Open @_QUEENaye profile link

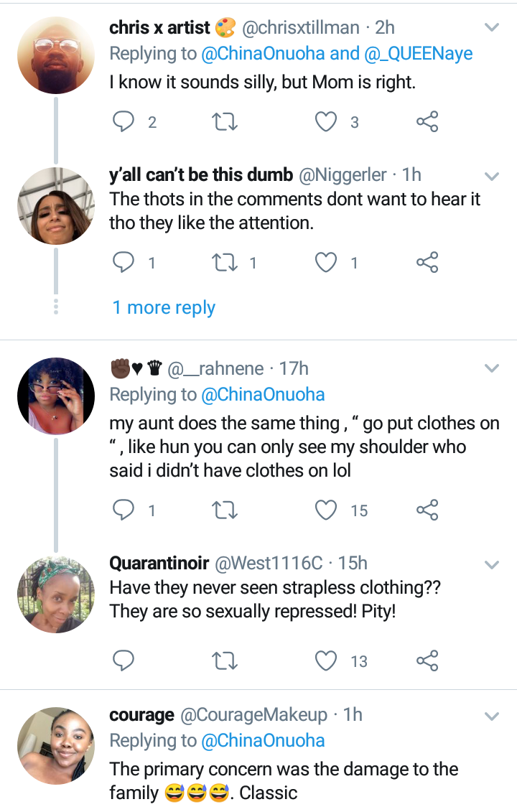[x=418, y=54]
